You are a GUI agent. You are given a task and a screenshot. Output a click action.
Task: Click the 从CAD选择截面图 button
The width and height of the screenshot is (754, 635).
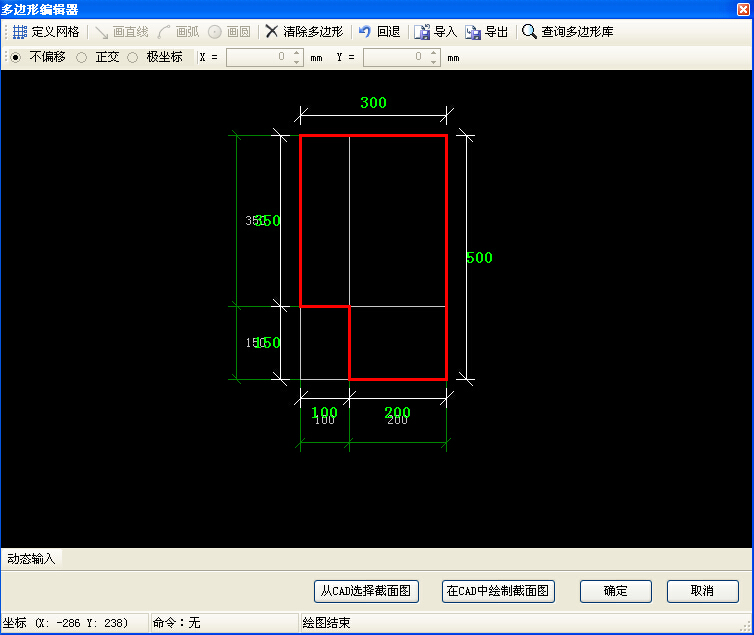tap(366, 591)
